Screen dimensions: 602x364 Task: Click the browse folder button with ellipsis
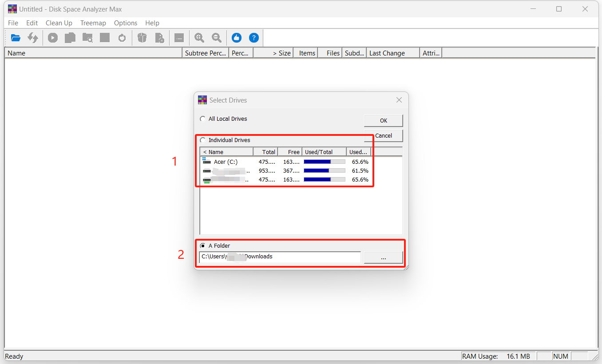383,257
